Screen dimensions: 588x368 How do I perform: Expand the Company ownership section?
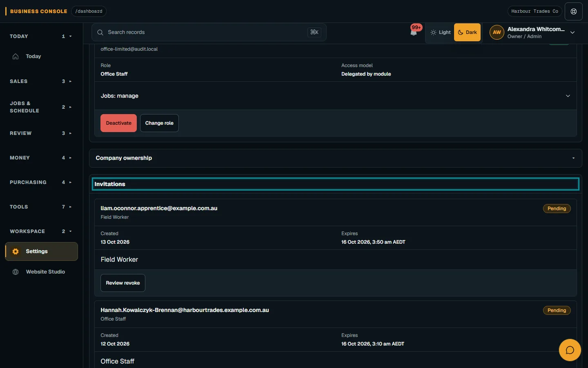336,158
